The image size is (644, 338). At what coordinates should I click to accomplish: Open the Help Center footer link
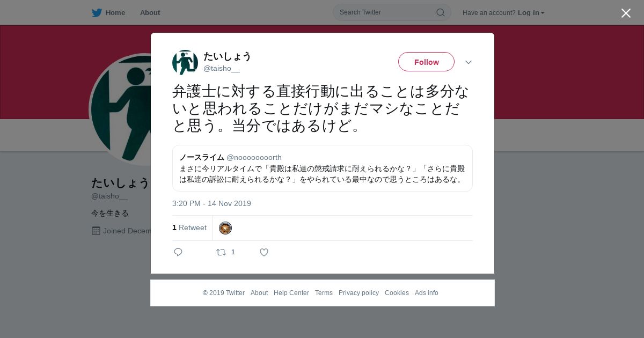pos(291,293)
